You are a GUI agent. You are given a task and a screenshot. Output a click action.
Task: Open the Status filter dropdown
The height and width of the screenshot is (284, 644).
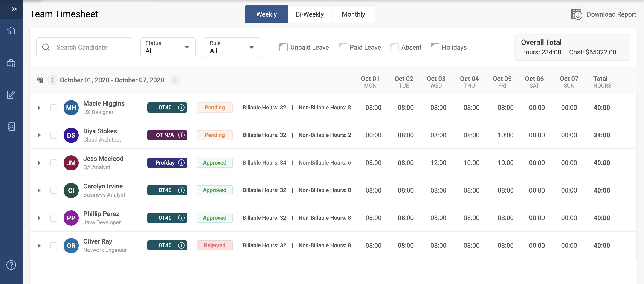[168, 47]
